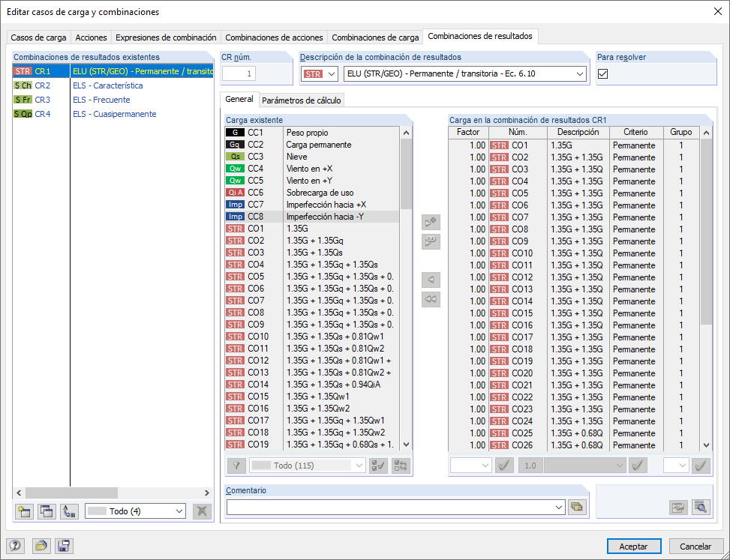
Task: Remove all loads from combination
Action: [431, 299]
